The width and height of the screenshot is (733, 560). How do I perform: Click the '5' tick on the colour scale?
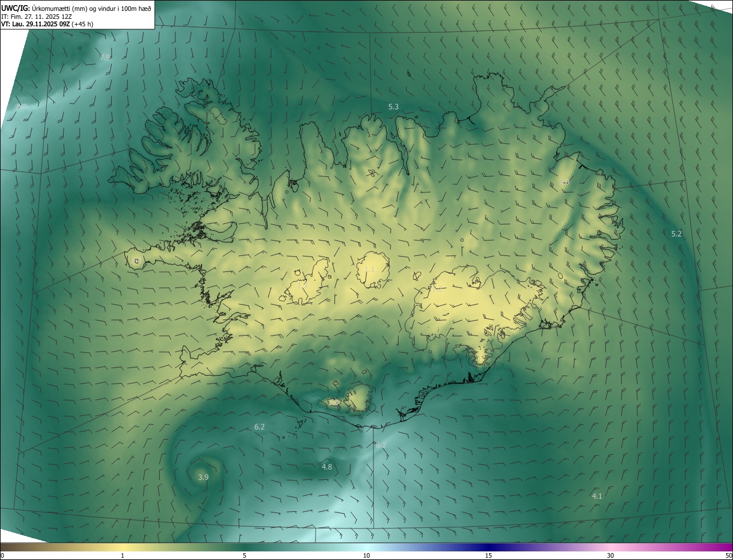245,555
